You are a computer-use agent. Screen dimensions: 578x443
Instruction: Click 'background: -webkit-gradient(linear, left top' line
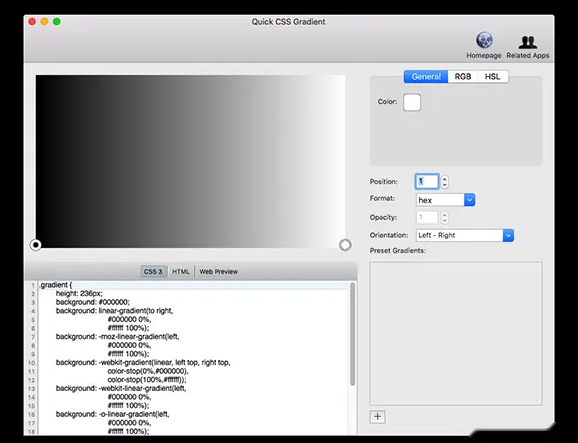pyautogui.click(x=143, y=362)
